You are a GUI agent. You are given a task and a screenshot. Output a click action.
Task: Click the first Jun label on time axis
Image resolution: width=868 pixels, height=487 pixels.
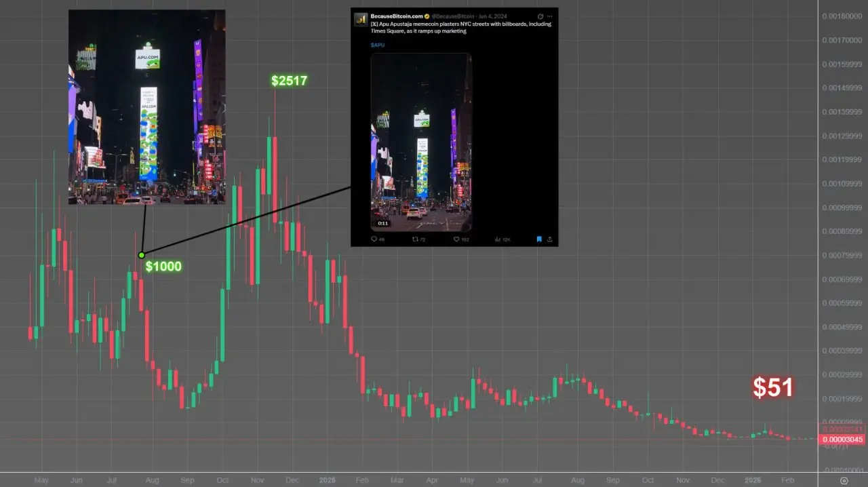(76, 480)
